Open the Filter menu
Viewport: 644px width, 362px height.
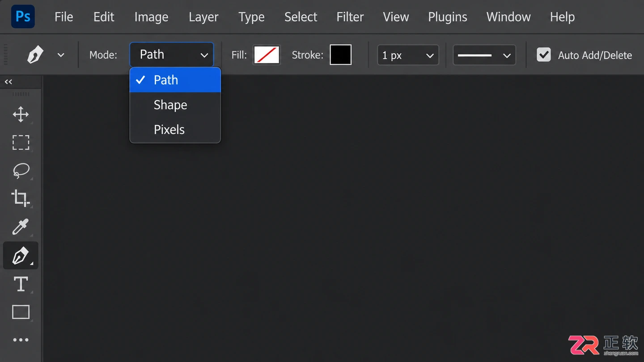[x=350, y=17]
